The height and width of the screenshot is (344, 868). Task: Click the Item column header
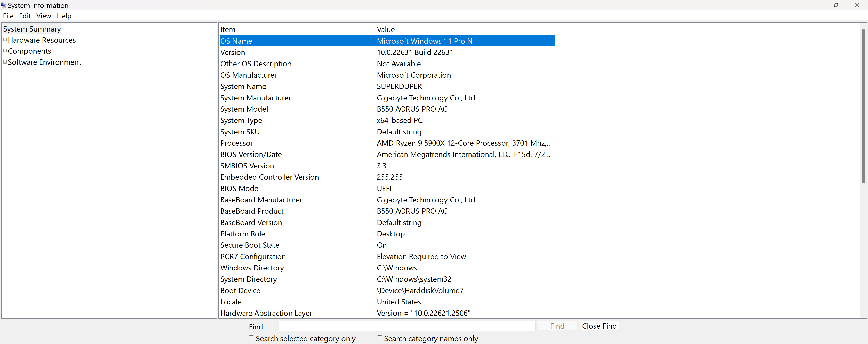click(297, 29)
